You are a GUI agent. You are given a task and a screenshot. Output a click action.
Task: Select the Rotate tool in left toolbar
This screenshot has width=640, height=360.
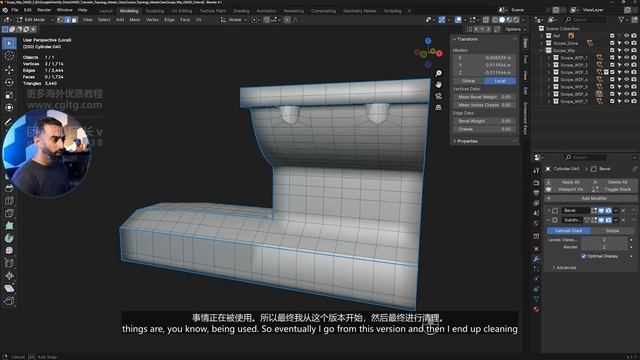coord(9,82)
